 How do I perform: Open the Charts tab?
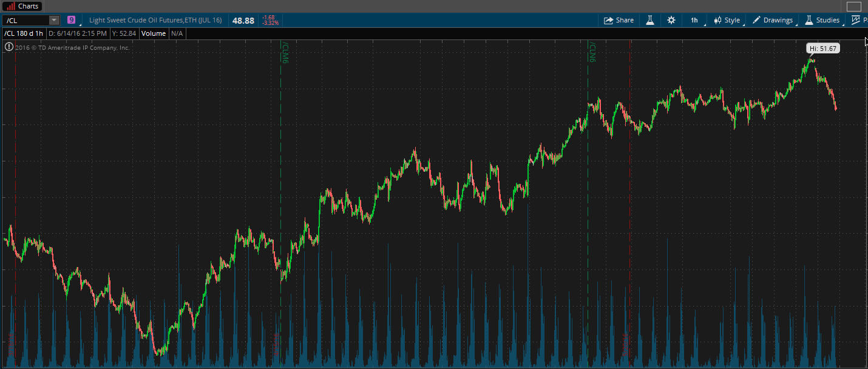pyautogui.click(x=22, y=6)
